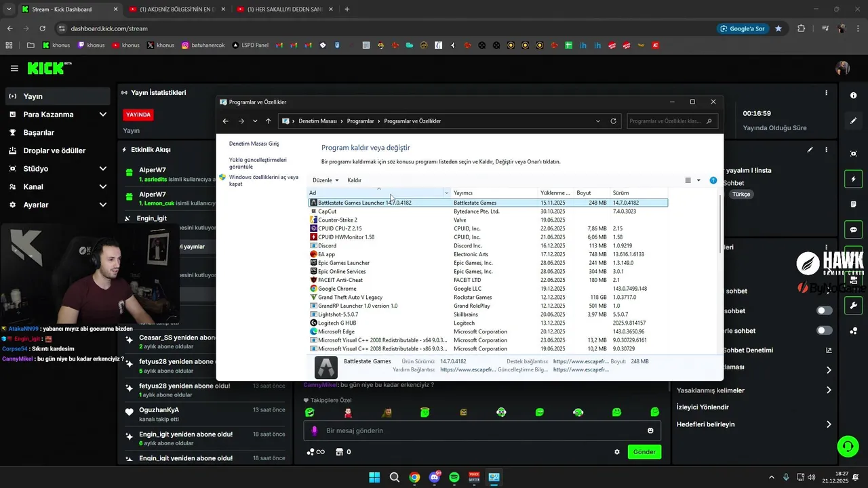
Task: Refresh the Programlar ve Özellikler address bar
Action: [x=614, y=121]
